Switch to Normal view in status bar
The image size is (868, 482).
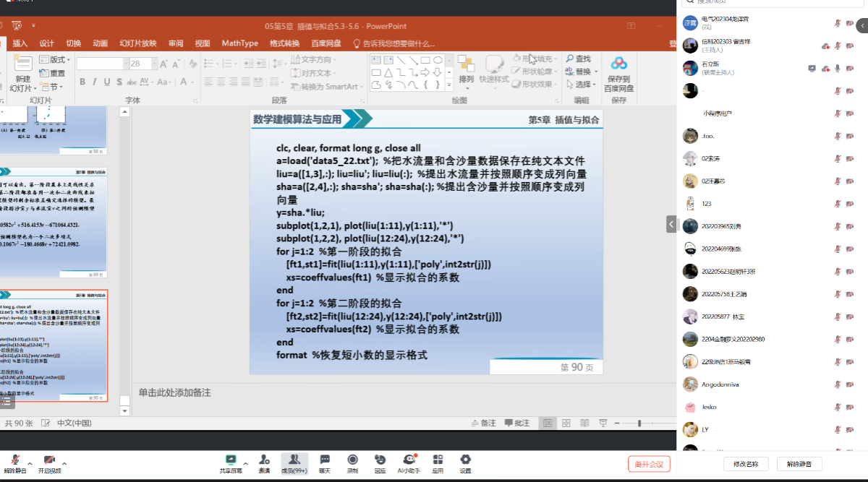point(548,423)
